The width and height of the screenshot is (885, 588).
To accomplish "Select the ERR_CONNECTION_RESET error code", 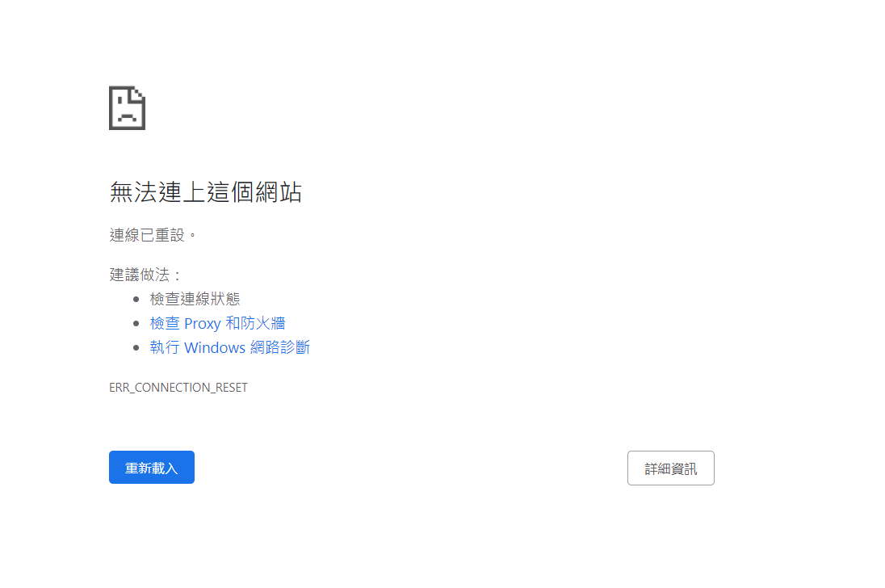I will pyautogui.click(x=178, y=388).
